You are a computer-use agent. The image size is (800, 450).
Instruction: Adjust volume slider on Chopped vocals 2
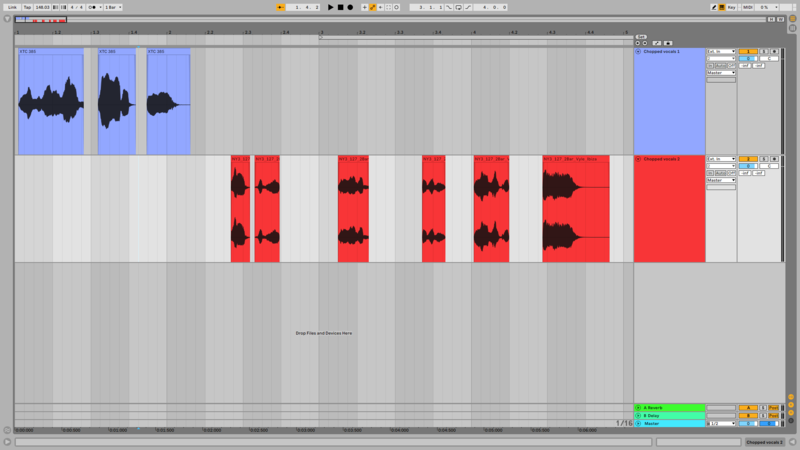pyautogui.click(x=748, y=166)
